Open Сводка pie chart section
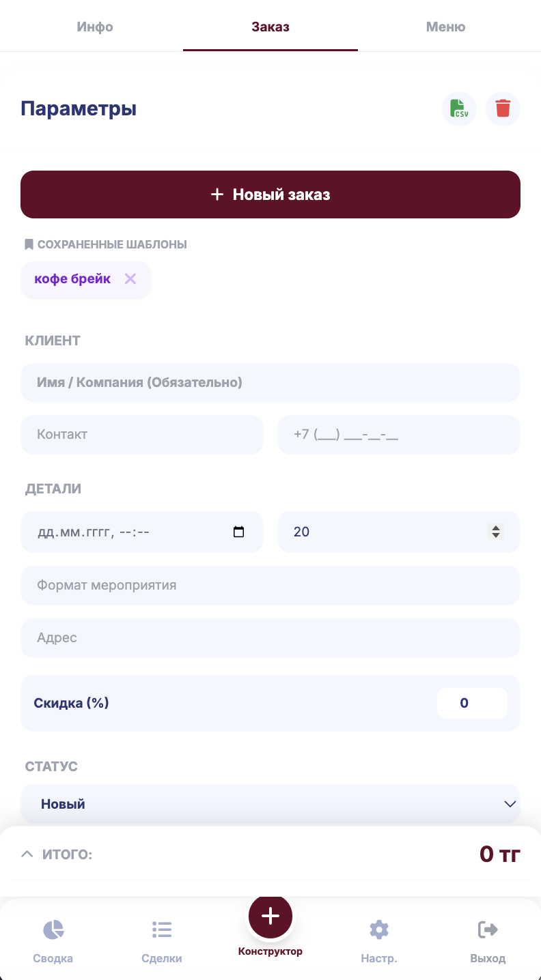The width and height of the screenshot is (541, 980). pyautogui.click(x=53, y=940)
